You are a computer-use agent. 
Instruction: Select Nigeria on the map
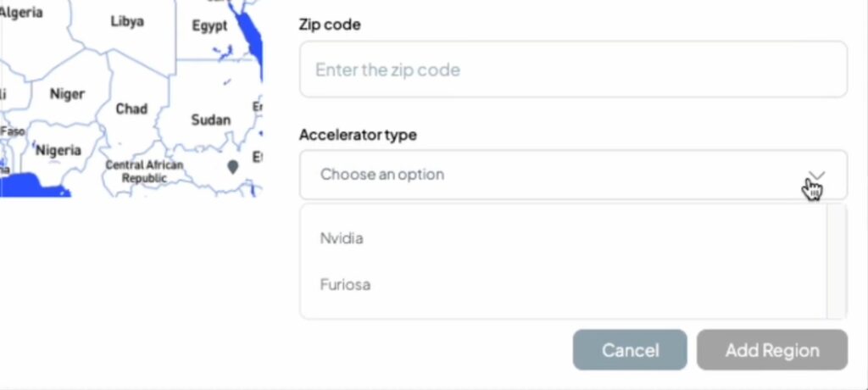click(58, 151)
